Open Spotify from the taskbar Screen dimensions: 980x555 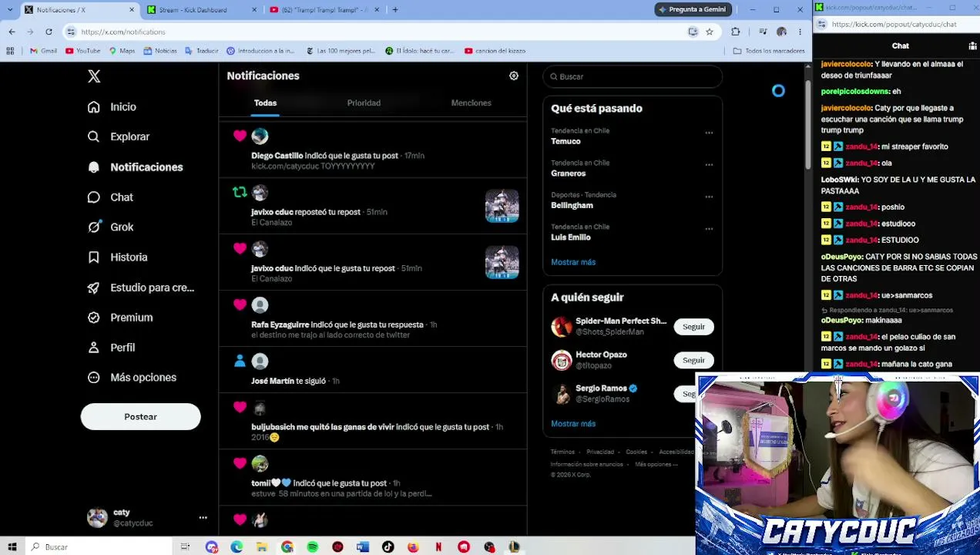click(x=312, y=547)
